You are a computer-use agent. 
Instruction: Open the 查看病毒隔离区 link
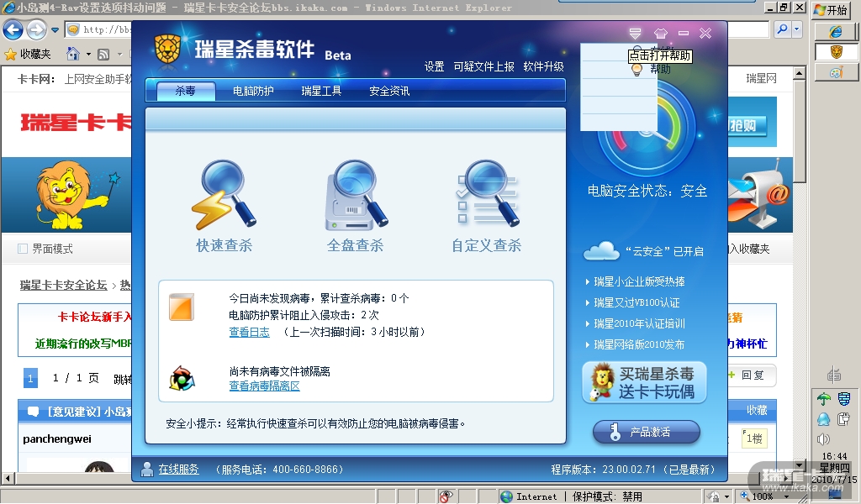[264, 386]
